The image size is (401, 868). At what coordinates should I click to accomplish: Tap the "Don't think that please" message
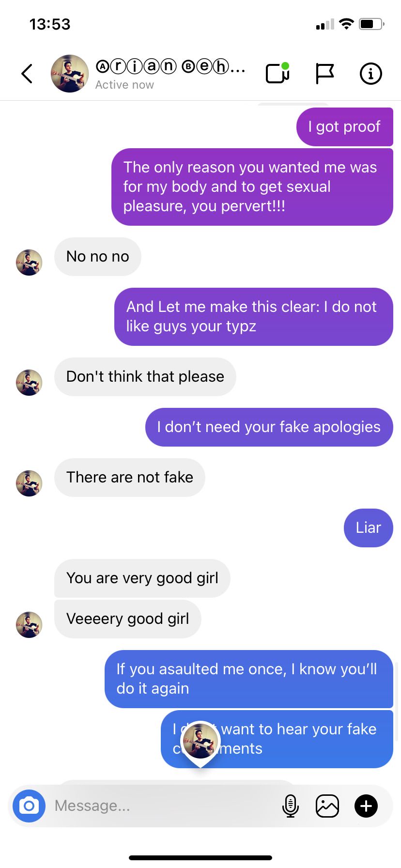pos(145,377)
